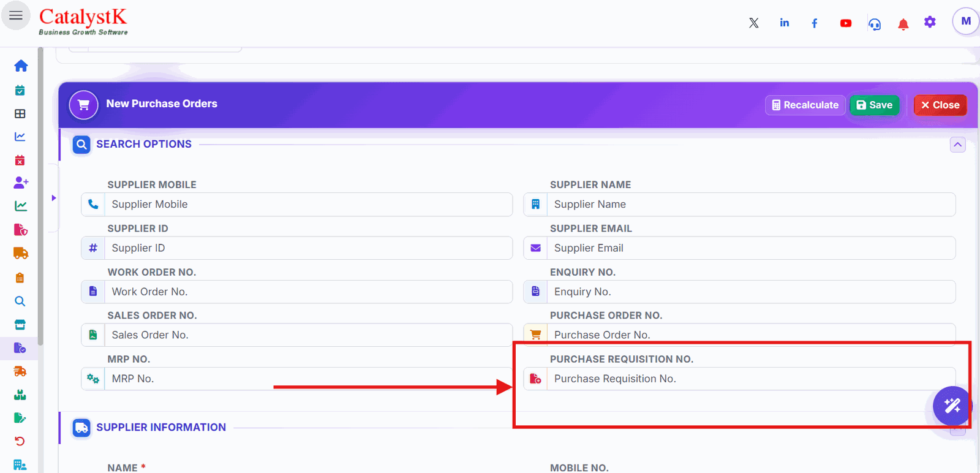Focus the Purchase Order No. input field
The image size is (980, 473).
pos(751,335)
